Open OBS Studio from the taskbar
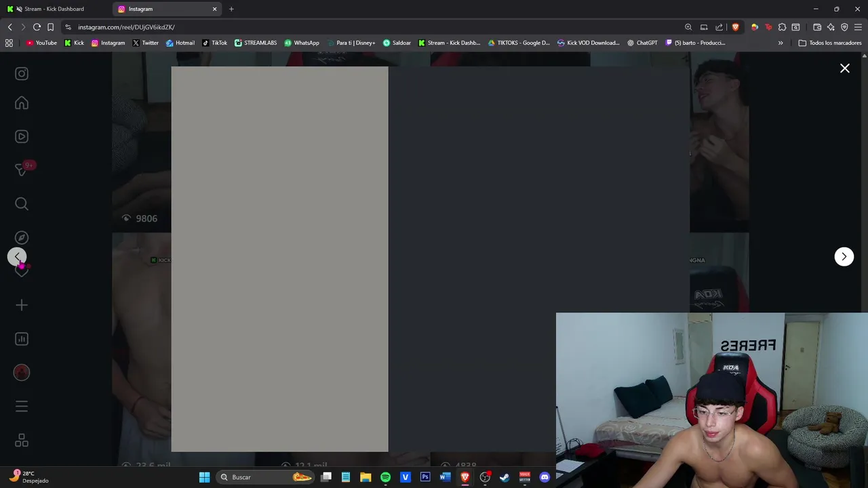This screenshot has height=488, width=868. point(485,477)
